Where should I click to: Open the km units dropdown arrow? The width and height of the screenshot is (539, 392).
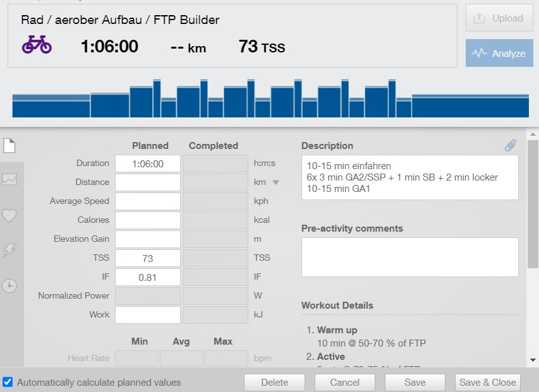(x=274, y=182)
